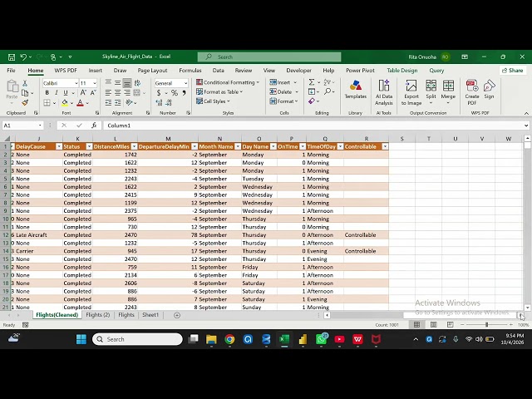Open WhatsApp from the taskbar
The width and height of the screenshot is (532, 399).
pyautogui.click(x=321, y=339)
